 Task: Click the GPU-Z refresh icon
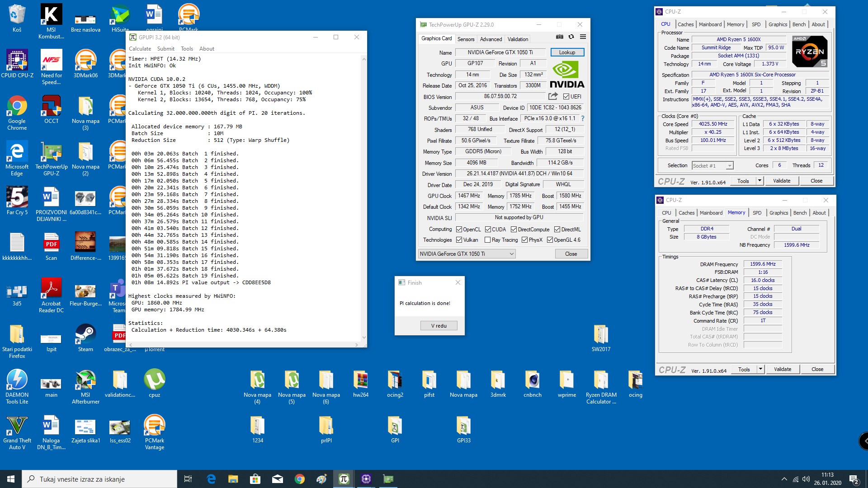(x=571, y=37)
